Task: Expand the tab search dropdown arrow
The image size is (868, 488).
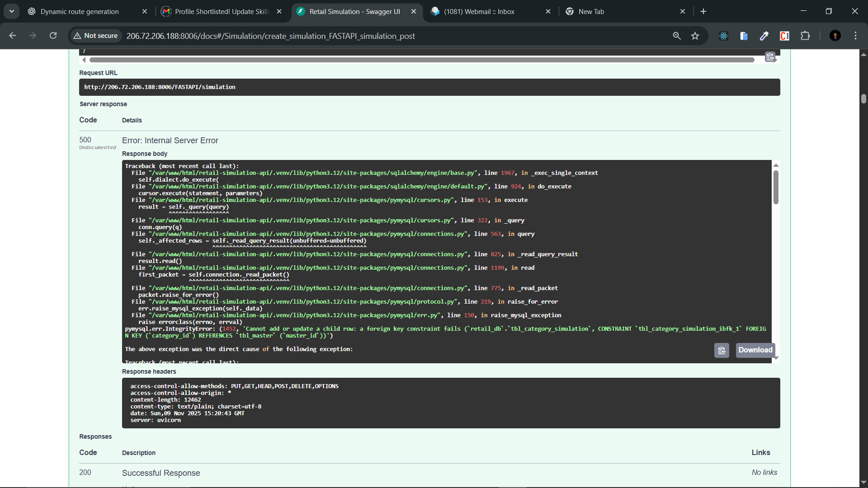Action: point(12,11)
